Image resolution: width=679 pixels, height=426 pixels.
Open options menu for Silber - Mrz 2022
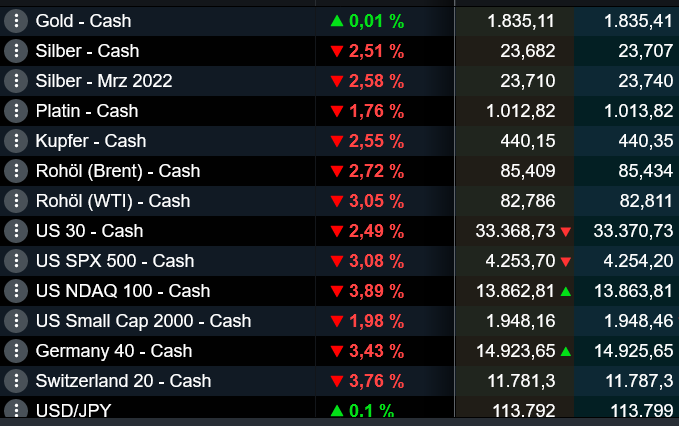coord(15,81)
